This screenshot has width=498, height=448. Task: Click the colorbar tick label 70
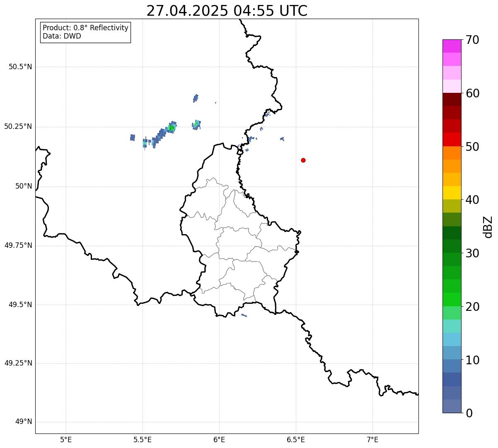tap(473, 40)
